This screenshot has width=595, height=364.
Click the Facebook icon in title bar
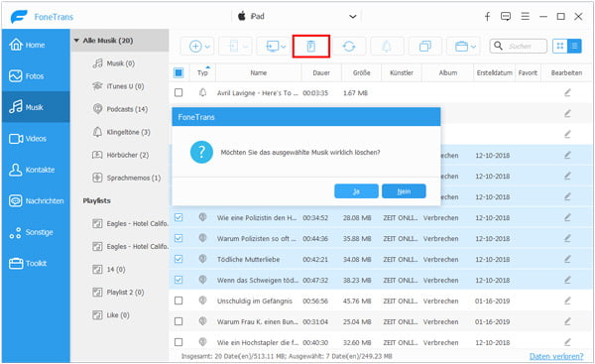[487, 16]
